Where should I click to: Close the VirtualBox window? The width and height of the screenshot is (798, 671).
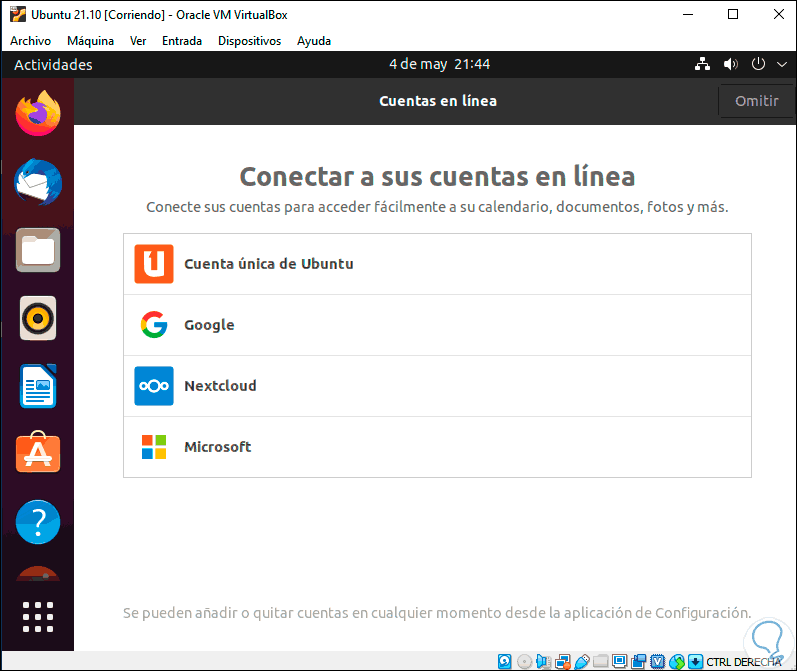[779, 14]
